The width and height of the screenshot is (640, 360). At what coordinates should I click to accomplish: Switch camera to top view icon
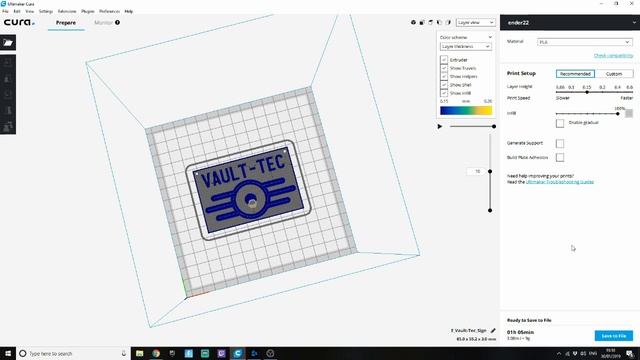tap(430, 22)
